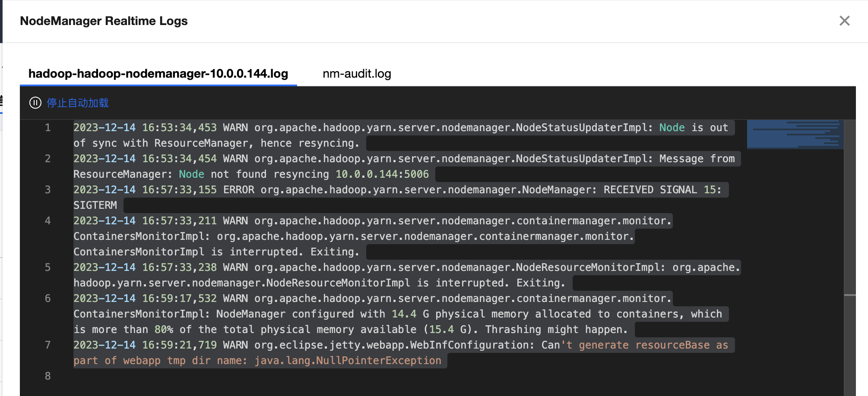Click the text 'RECEIVED SIGNAL 15:'
This screenshot has width=868, height=396.
(662, 190)
